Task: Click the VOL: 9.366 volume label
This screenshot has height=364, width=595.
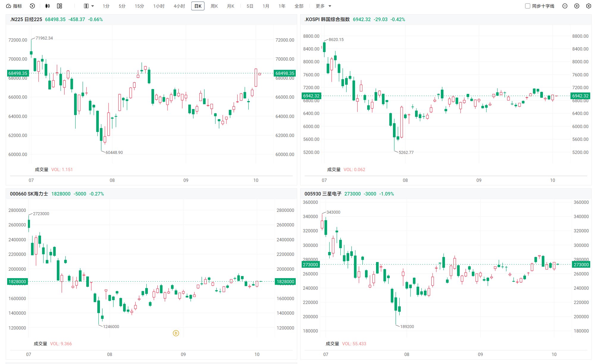Action: click(61, 343)
